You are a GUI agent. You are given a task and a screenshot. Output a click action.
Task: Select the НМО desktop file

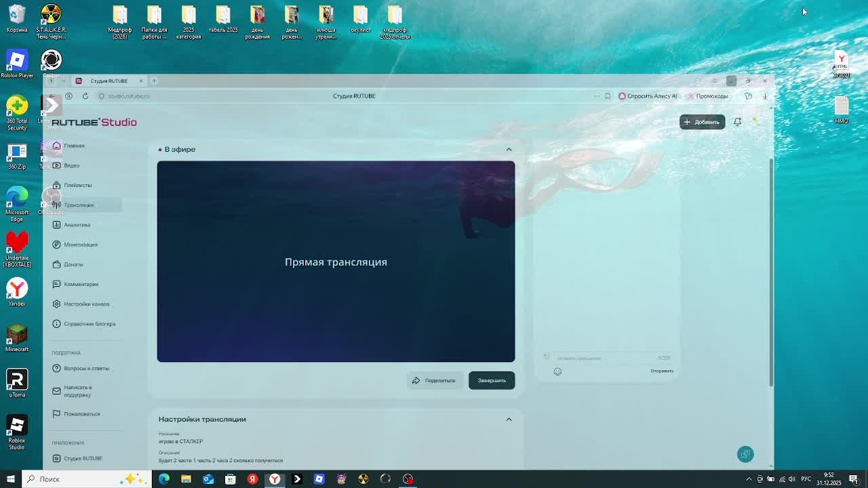point(842,110)
